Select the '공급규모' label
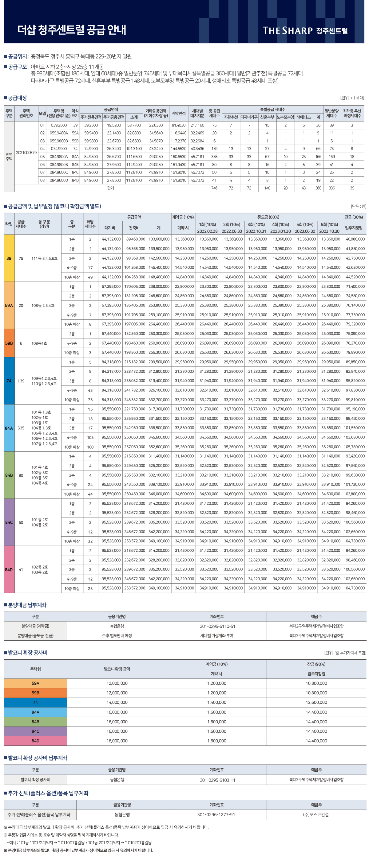Screen dimensions: 369x868 [x=17, y=67]
